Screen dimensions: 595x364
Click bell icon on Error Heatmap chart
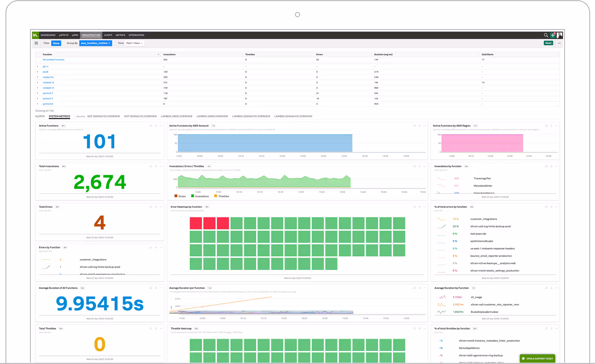pyautogui.click(x=420, y=207)
